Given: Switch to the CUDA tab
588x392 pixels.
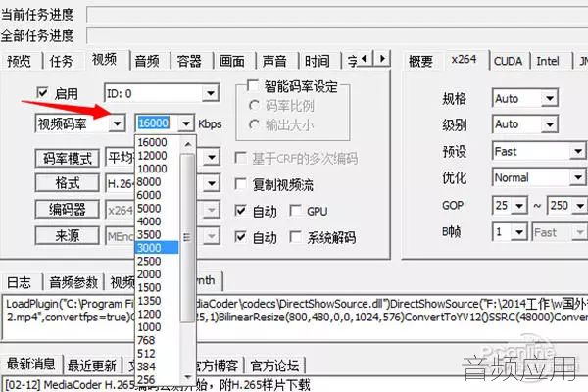Looking at the screenshot, I should 508,61.
